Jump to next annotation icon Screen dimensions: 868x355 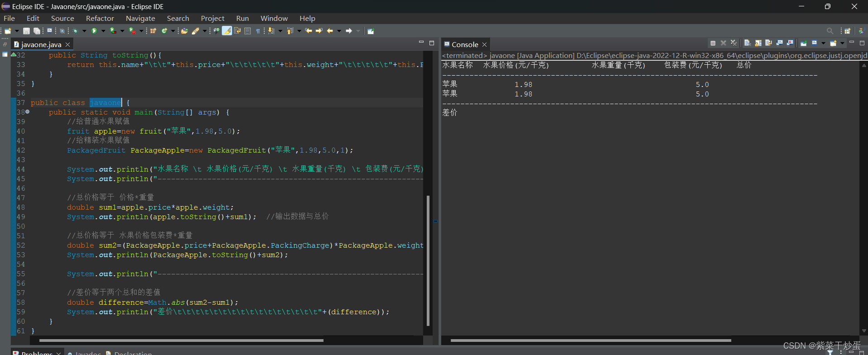click(x=271, y=31)
